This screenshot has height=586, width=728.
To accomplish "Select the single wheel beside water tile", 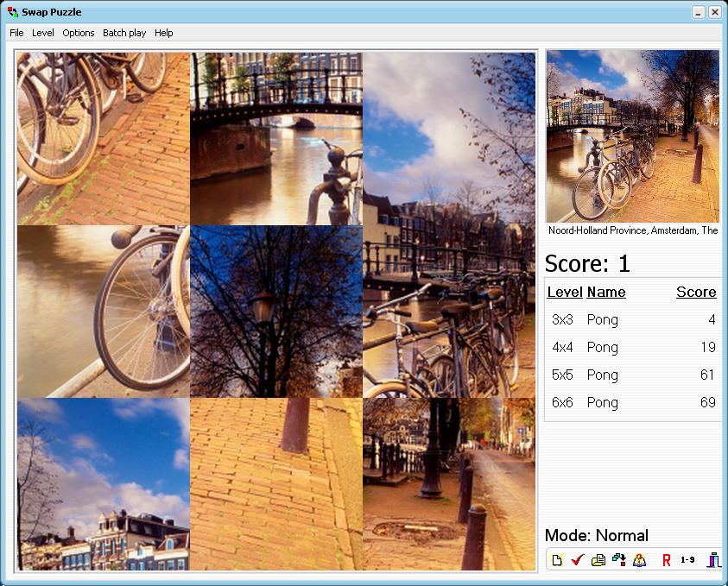I will pos(104,312).
